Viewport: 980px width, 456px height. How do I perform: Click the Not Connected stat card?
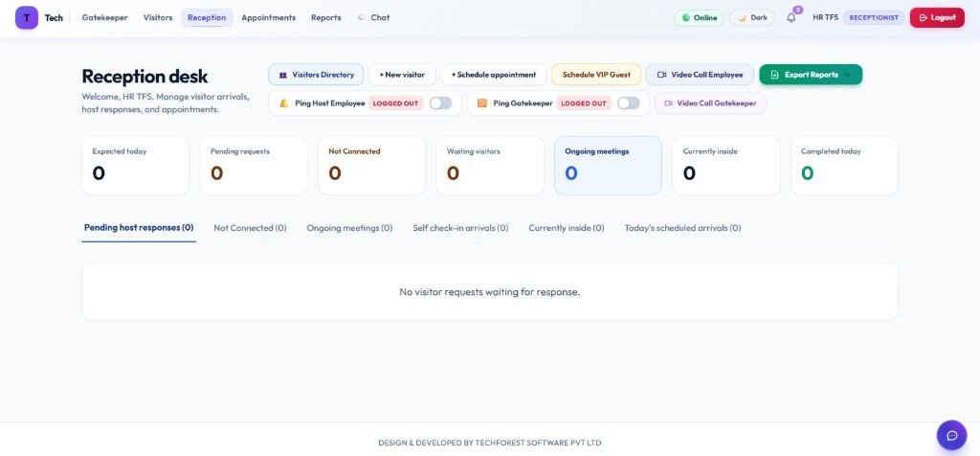point(371,166)
